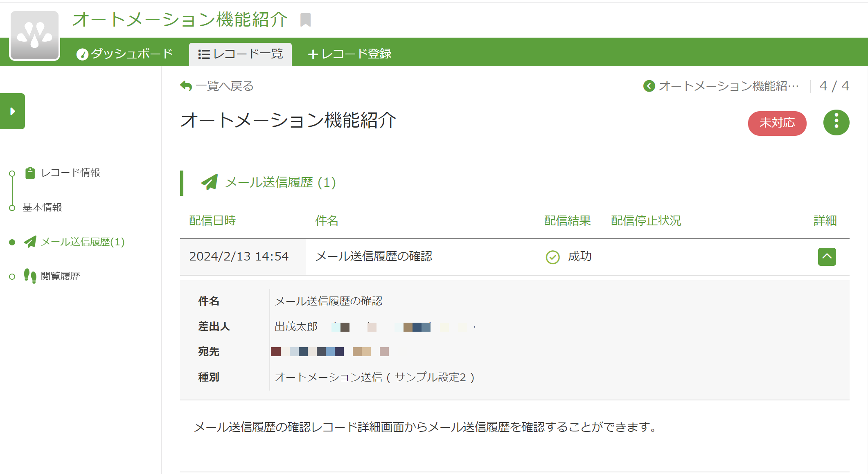Click the 配信停止状況 column header
Image resolution: width=868 pixels, height=474 pixels.
pos(646,220)
